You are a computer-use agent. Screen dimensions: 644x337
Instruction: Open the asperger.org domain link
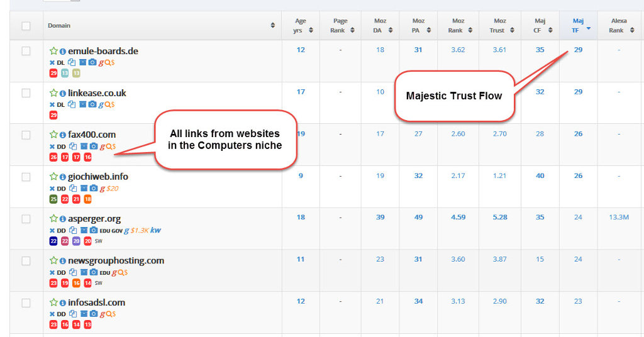tap(94, 219)
